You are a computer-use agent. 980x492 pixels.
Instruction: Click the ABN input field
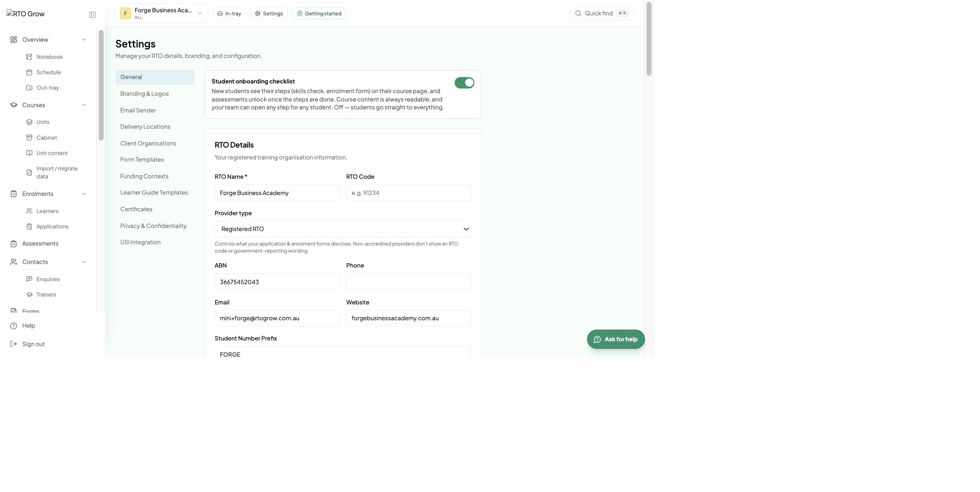click(277, 282)
